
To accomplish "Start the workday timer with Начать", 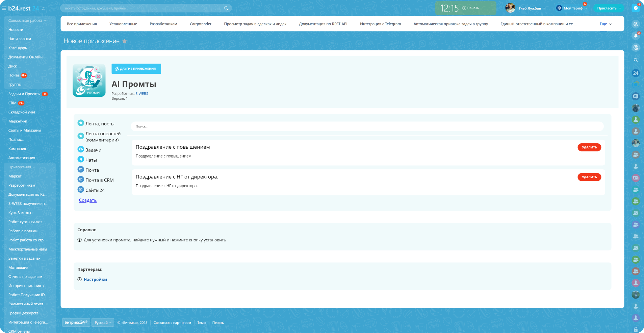I will point(471,8).
